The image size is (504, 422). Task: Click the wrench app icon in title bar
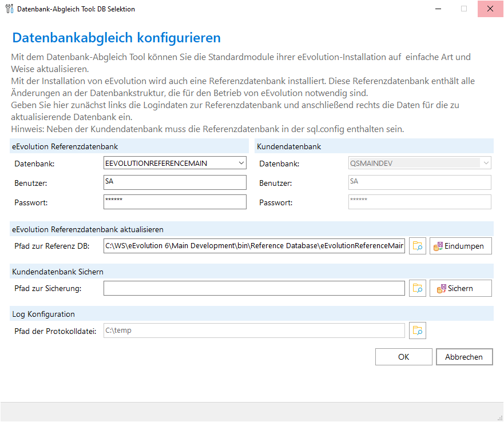pyautogui.click(x=9, y=9)
